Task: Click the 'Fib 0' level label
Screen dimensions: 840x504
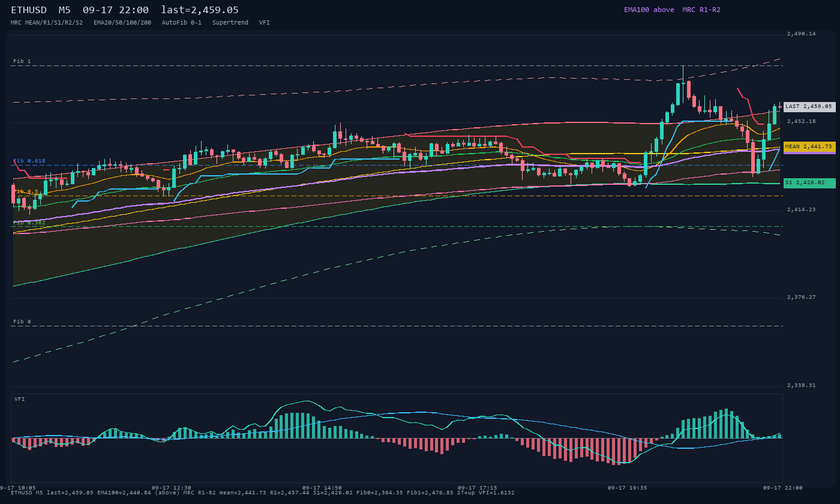Action: click(x=22, y=322)
